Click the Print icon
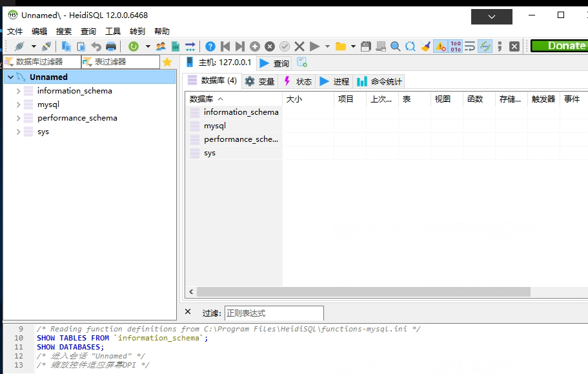Screen dimensions: 588x374 tap(111, 46)
